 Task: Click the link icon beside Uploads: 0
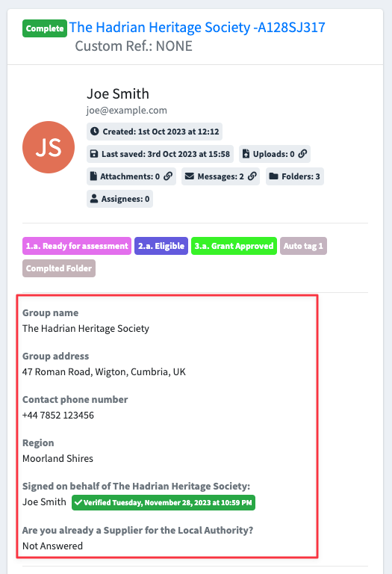click(x=302, y=154)
